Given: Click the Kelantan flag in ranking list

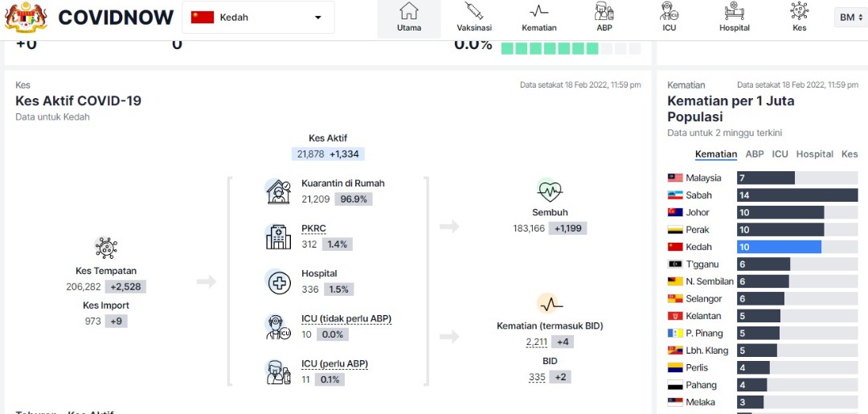Looking at the screenshot, I should tap(675, 315).
